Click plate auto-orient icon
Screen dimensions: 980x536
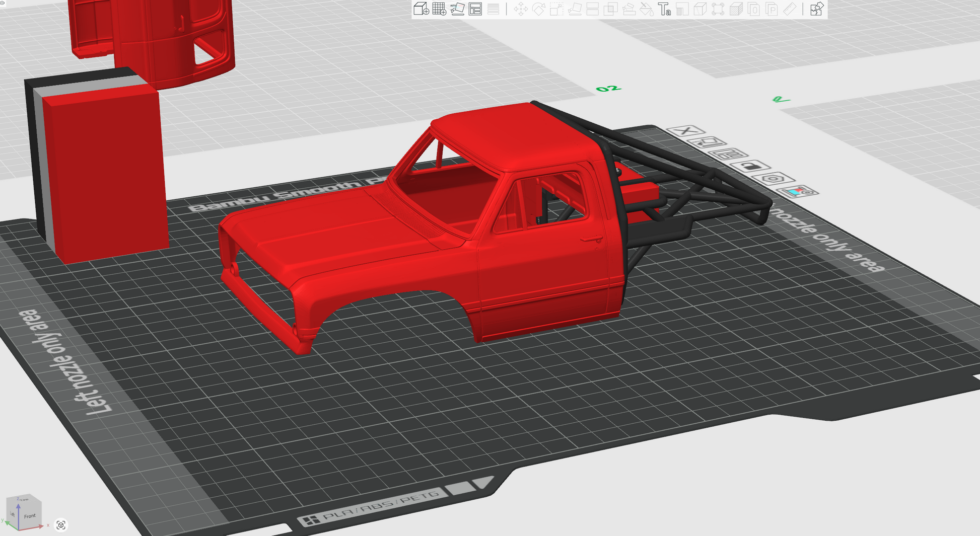[707, 142]
